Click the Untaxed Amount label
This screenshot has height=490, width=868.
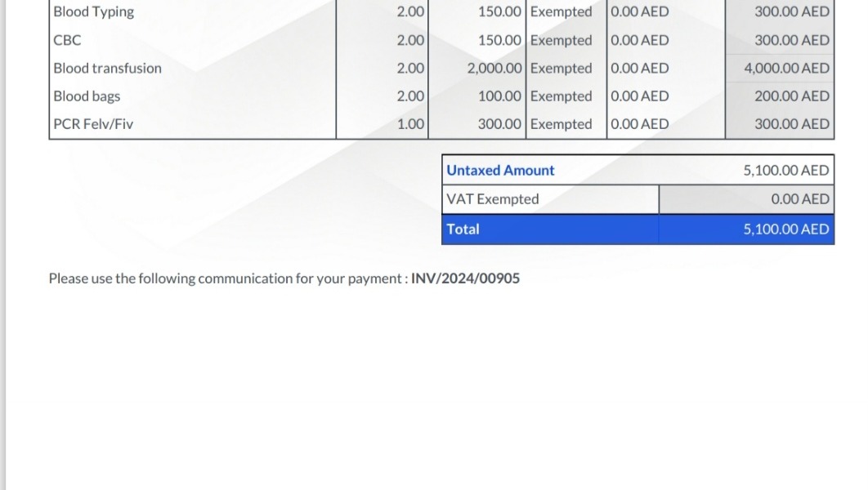[500, 171]
